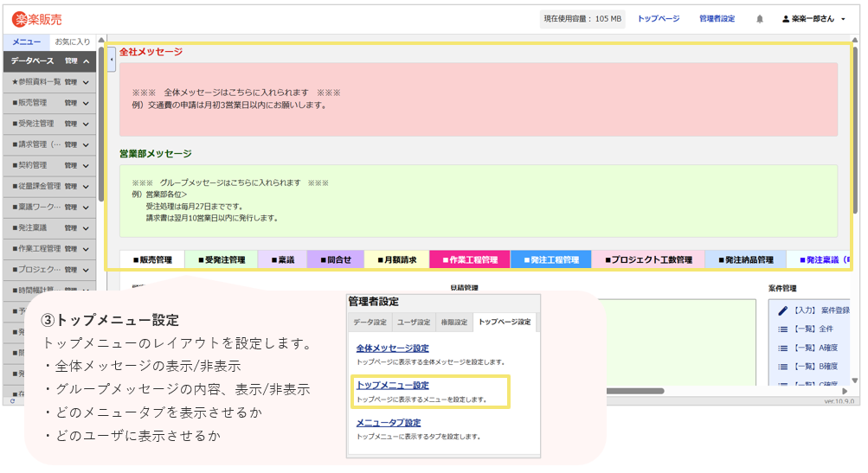Switch to the お気に入り sidebar tab
Screen dimensions: 868x473
pyautogui.click(x=72, y=42)
